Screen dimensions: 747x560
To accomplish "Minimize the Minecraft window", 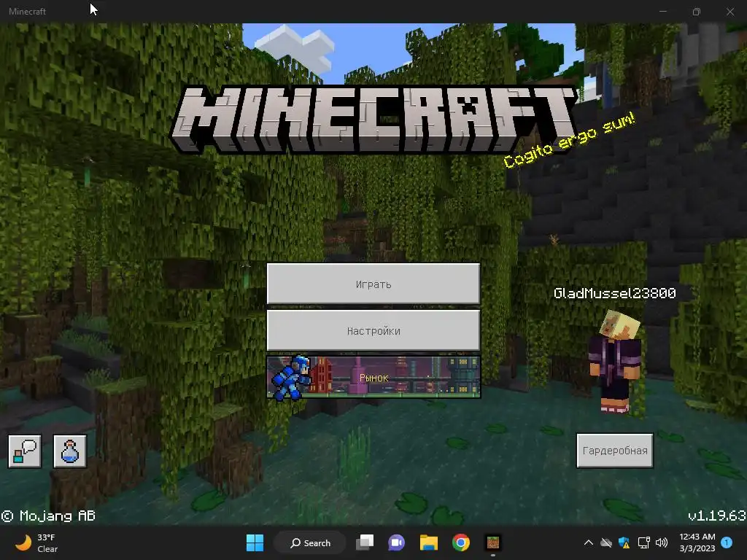I will point(662,12).
